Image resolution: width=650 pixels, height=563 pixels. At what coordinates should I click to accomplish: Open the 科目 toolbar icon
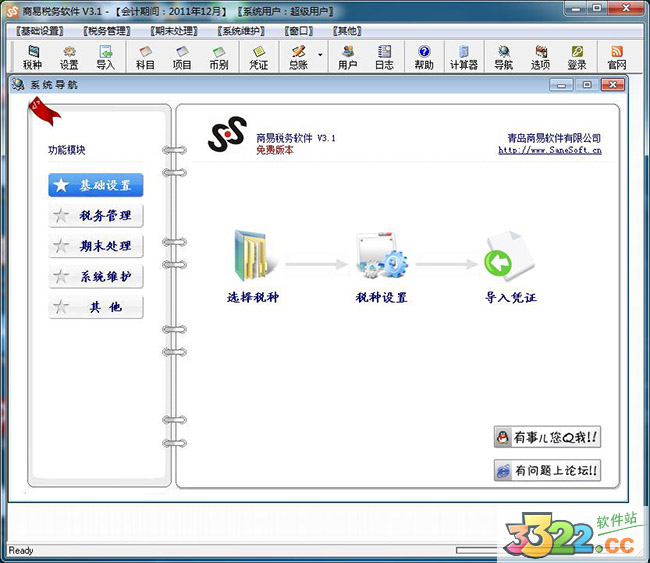[x=145, y=57]
